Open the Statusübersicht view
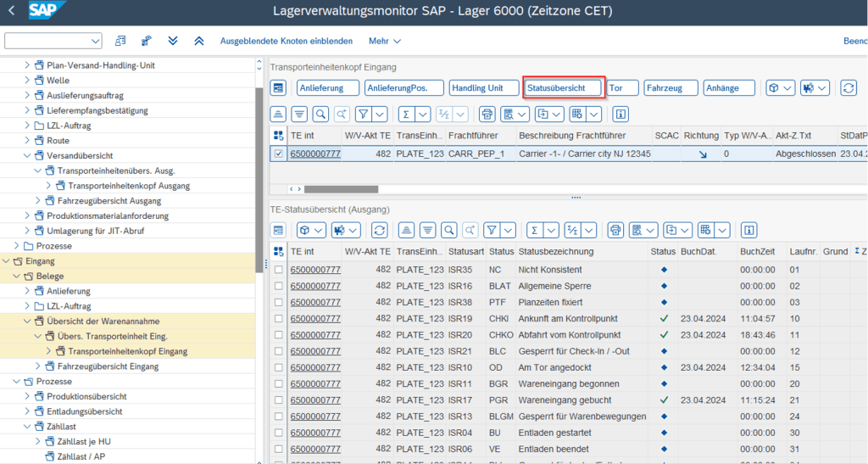Image resolution: width=868 pixels, height=464 pixels. [x=564, y=88]
